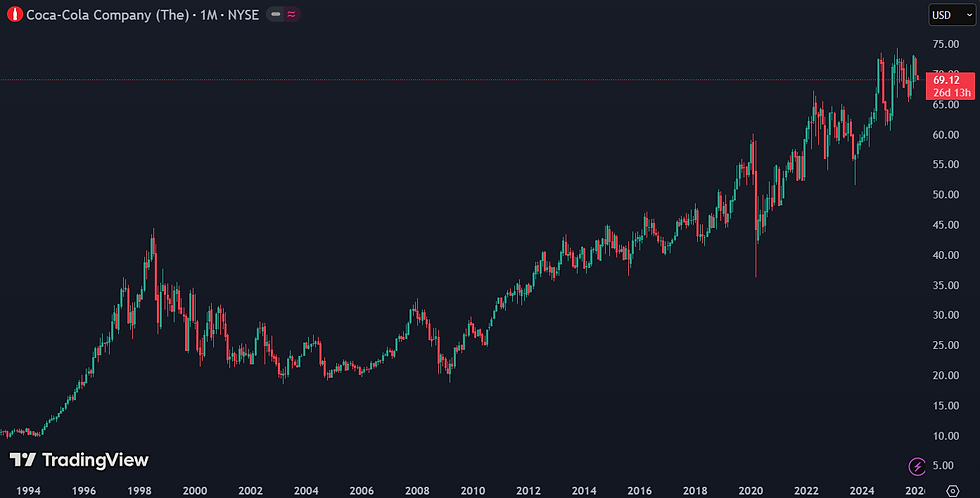Click the 1998 time axis label
980x498 pixels.
point(139,491)
